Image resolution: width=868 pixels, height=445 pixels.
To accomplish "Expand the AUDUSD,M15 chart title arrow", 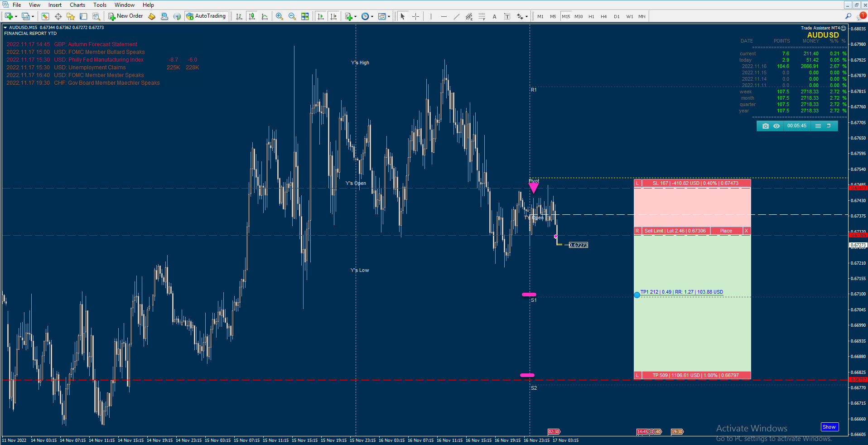I will coord(5,28).
